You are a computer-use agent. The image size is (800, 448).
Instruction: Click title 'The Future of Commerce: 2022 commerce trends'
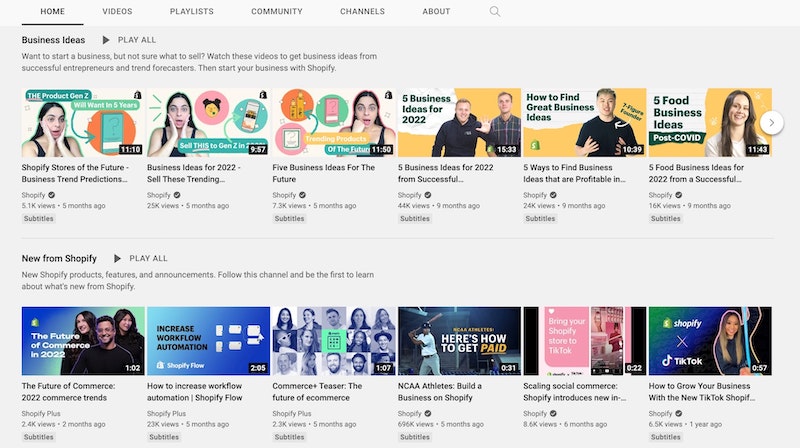click(x=68, y=391)
